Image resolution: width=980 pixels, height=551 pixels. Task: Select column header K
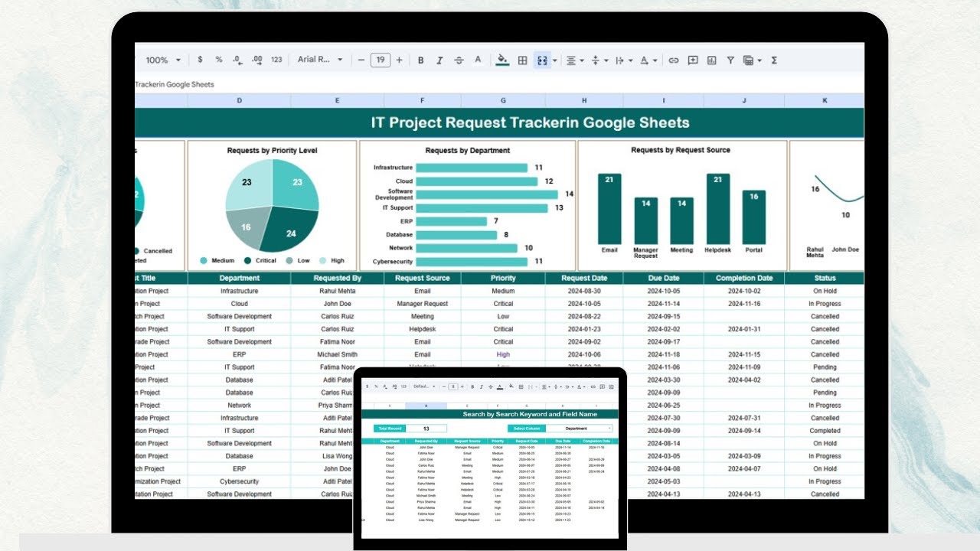(x=825, y=100)
